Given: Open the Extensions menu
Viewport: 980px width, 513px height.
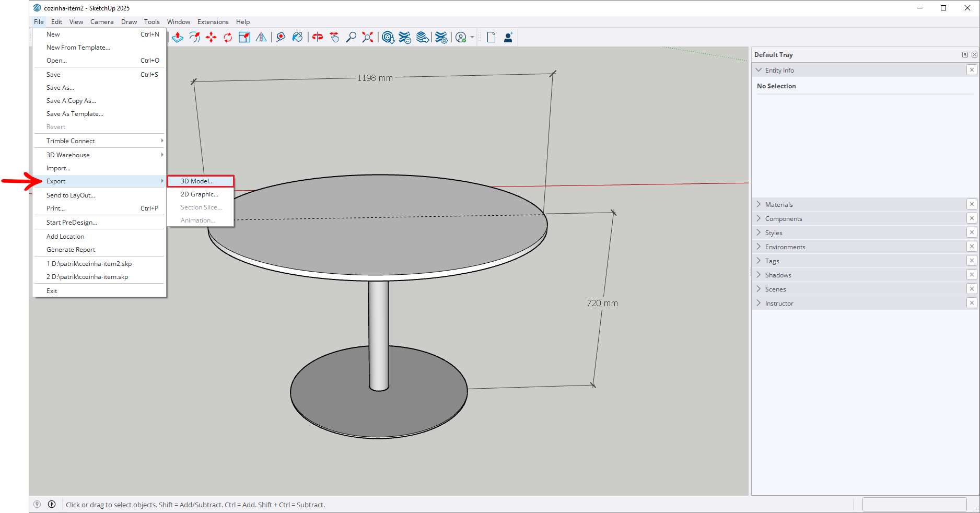Looking at the screenshot, I should point(213,22).
